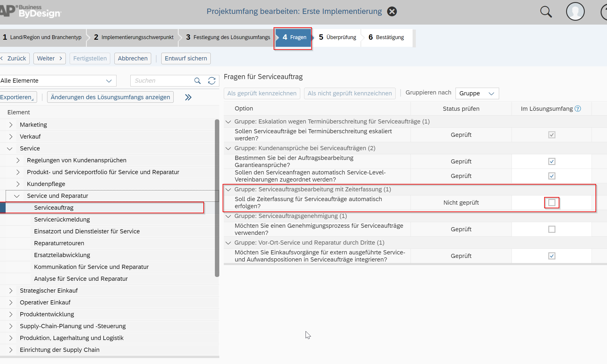Click the Entwurf sichern button
The height and width of the screenshot is (364, 607).
click(186, 58)
